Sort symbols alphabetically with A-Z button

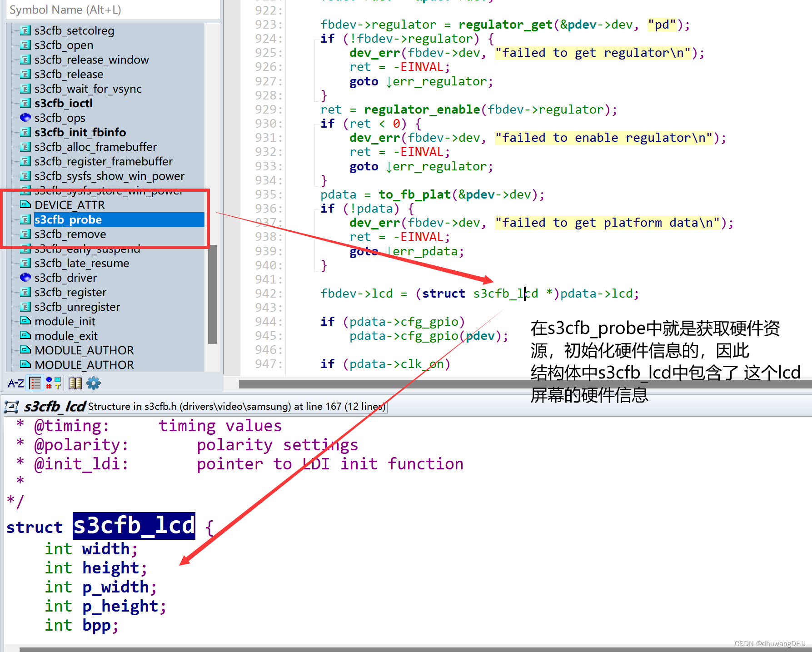[16, 383]
